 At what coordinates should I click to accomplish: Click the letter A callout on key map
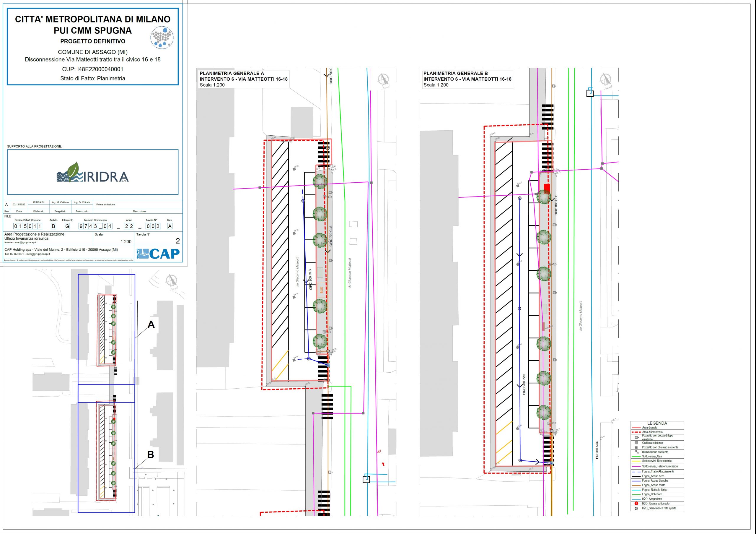click(x=151, y=324)
